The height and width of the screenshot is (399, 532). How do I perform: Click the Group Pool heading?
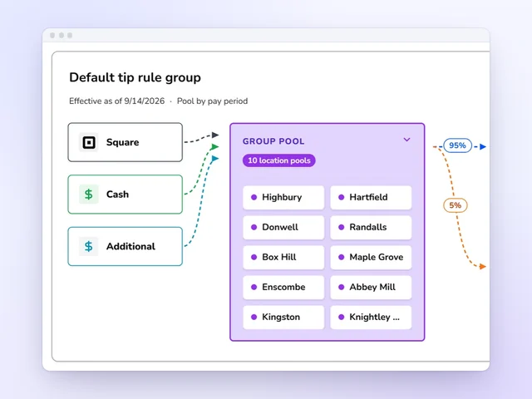coord(273,141)
